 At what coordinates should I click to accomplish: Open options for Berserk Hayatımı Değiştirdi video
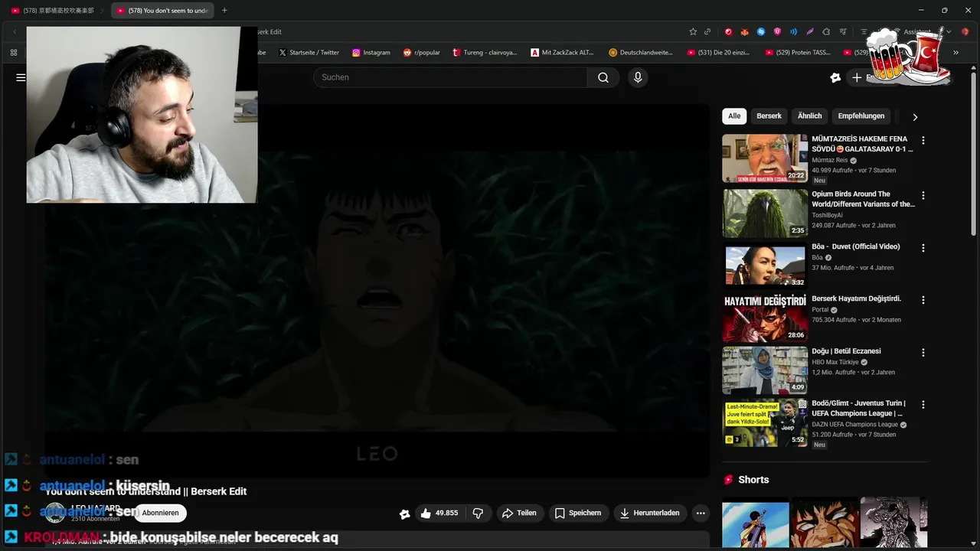tap(923, 300)
